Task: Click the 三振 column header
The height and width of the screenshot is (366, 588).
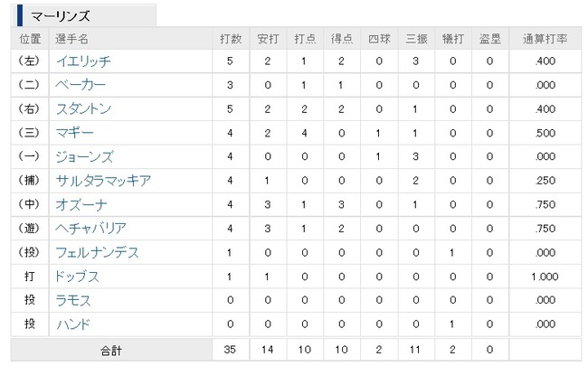Action: (x=416, y=39)
